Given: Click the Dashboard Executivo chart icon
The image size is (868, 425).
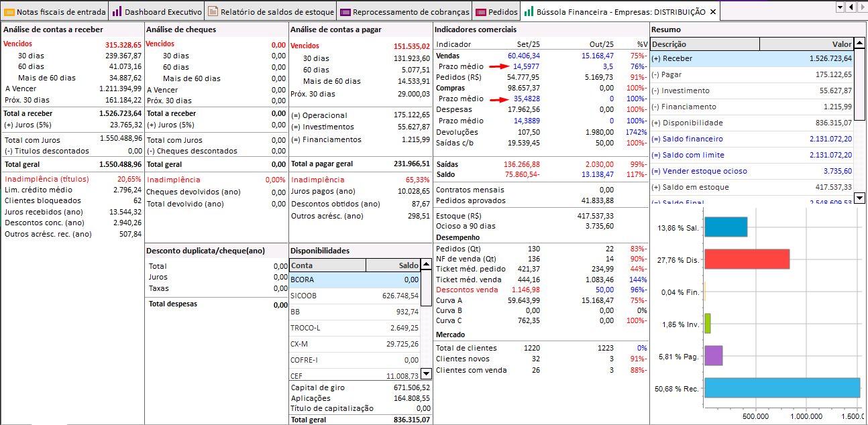Looking at the screenshot, I should click(x=117, y=11).
